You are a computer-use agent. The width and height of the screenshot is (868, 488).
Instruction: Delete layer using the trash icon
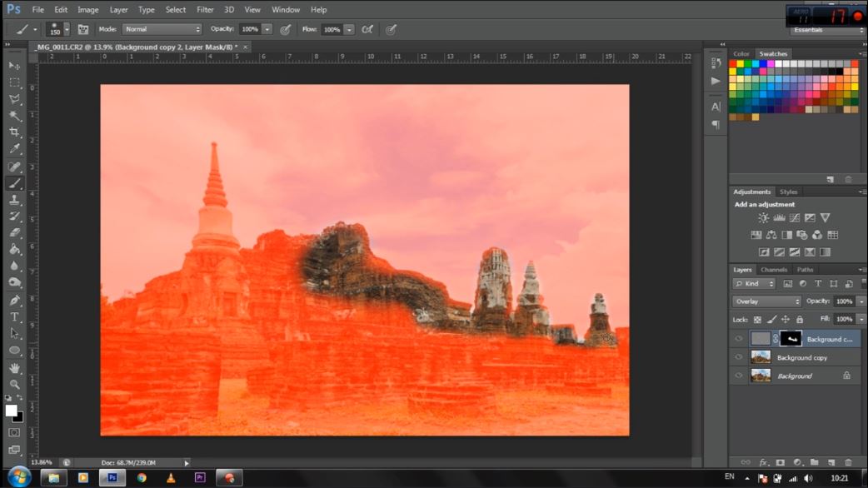click(x=848, y=462)
